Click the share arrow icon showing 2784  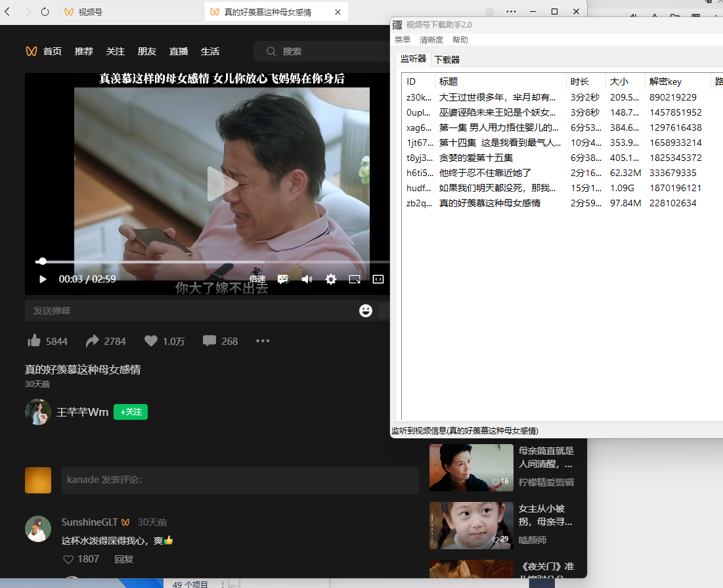click(x=90, y=340)
